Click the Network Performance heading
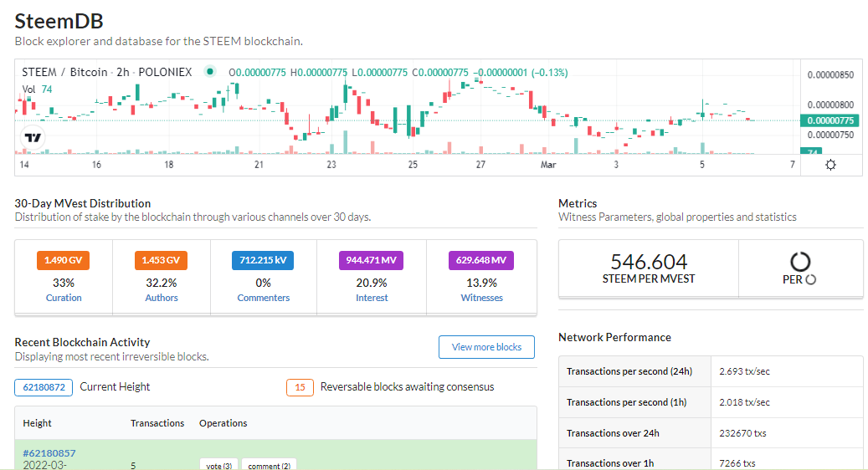This screenshot has height=470, width=868. coord(614,337)
